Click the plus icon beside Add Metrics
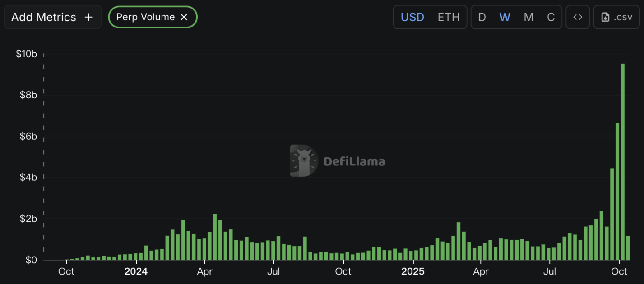Screen dimensions: 644x284 88,17
